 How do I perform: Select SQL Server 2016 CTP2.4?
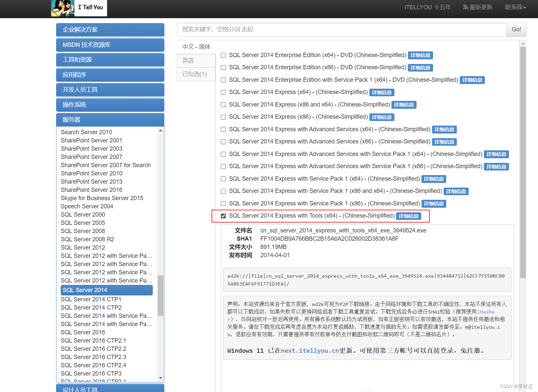click(x=93, y=365)
